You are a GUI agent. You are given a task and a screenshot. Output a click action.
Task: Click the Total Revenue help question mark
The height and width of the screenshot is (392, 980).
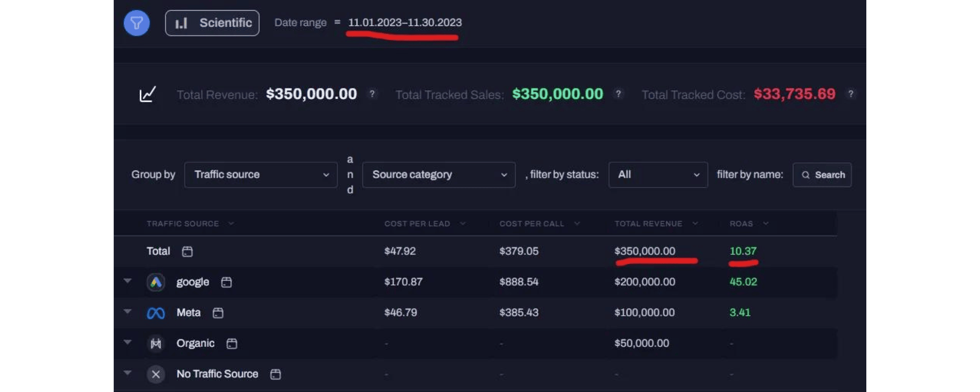tap(372, 94)
